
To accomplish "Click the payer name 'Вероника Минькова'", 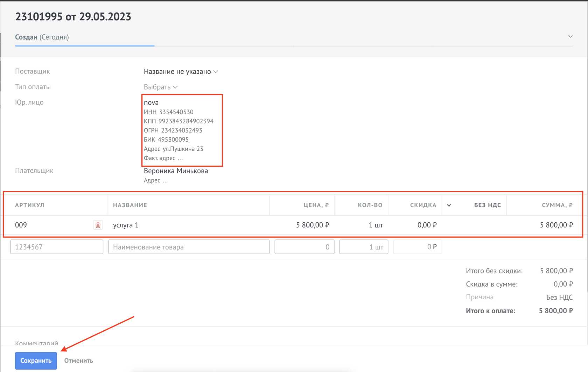I will pyautogui.click(x=176, y=171).
